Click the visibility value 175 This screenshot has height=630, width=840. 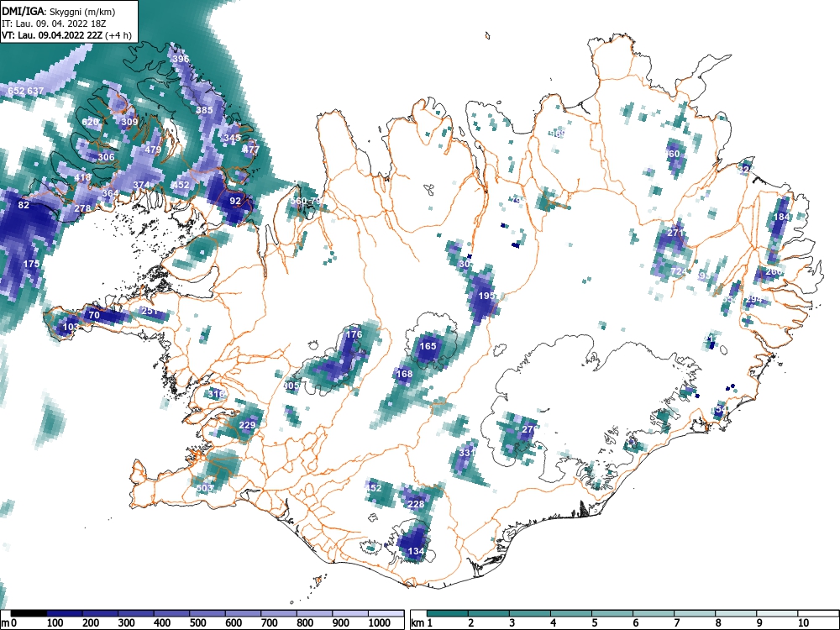32,264
